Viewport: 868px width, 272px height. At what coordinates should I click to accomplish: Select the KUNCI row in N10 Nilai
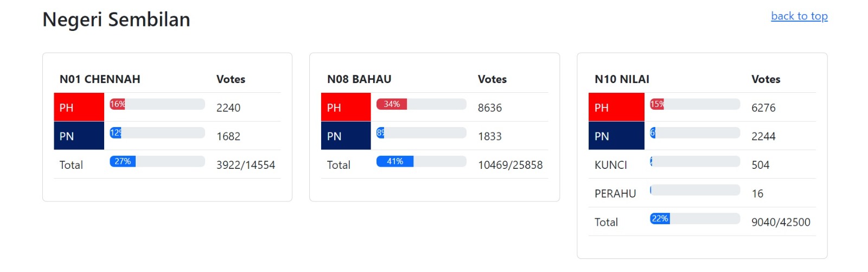pos(702,165)
